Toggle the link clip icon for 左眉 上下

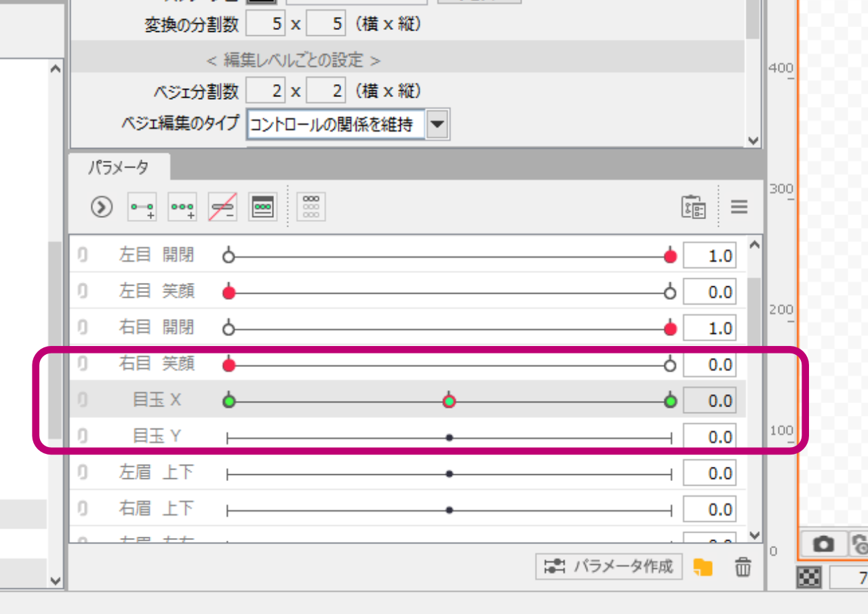[x=82, y=473]
